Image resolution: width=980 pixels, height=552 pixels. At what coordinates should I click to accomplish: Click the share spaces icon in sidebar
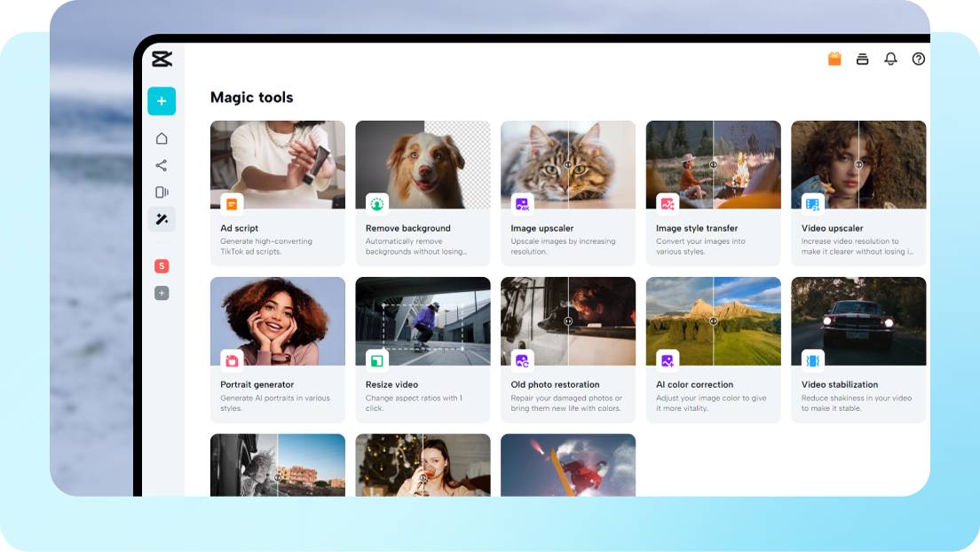tap(161, 165)
